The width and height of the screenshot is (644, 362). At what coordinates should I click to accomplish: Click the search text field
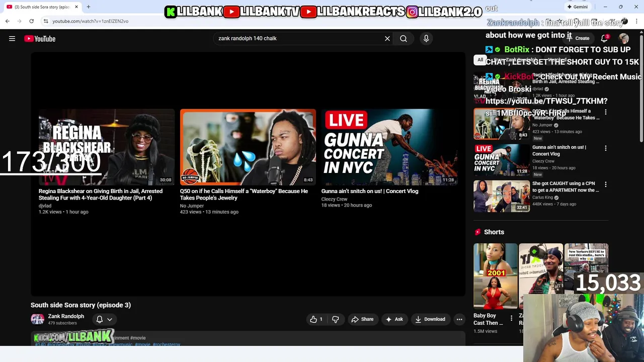click(297, 38)
